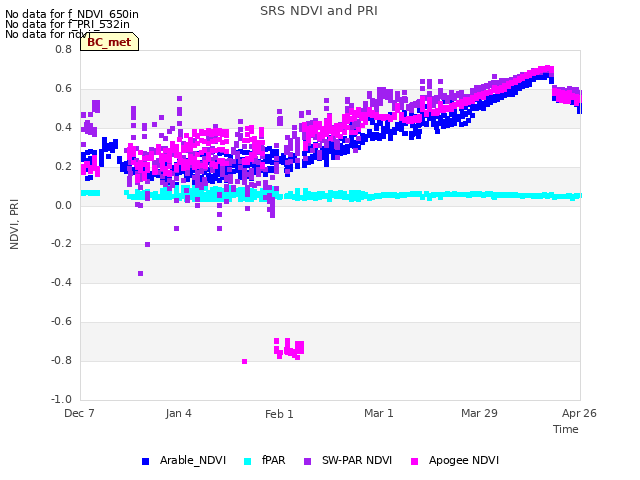Click the BC_met annotation tag

109,42
